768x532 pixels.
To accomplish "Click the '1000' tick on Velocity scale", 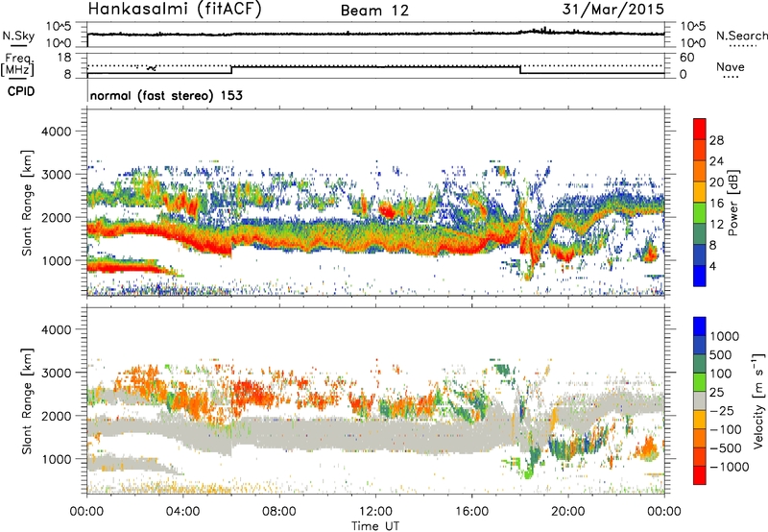I will coord(725,336).
